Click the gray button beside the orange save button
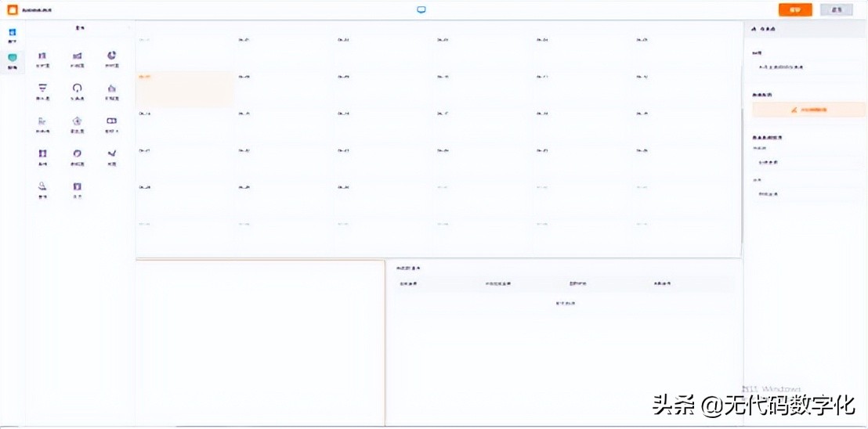 click(x=837, y=10)
